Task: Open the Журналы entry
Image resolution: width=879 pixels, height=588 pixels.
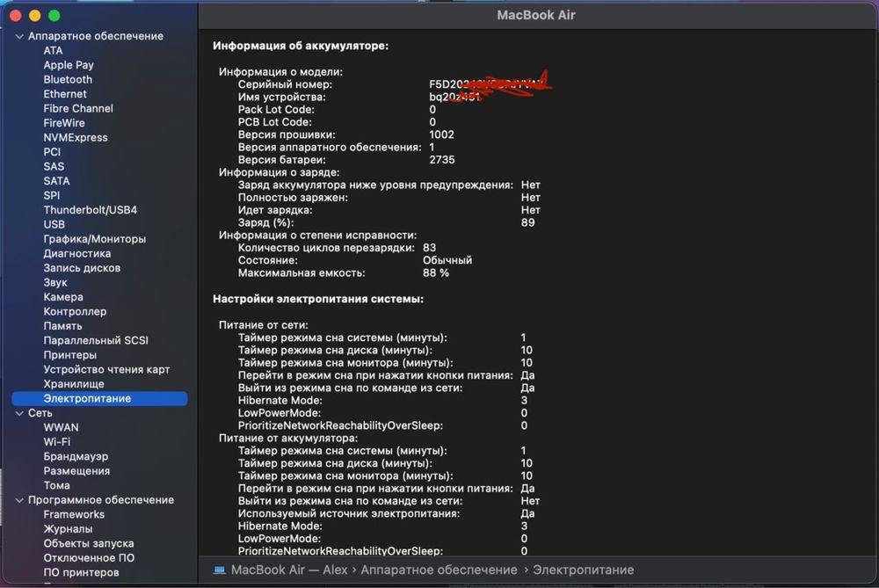Action: tap(68, 528)
